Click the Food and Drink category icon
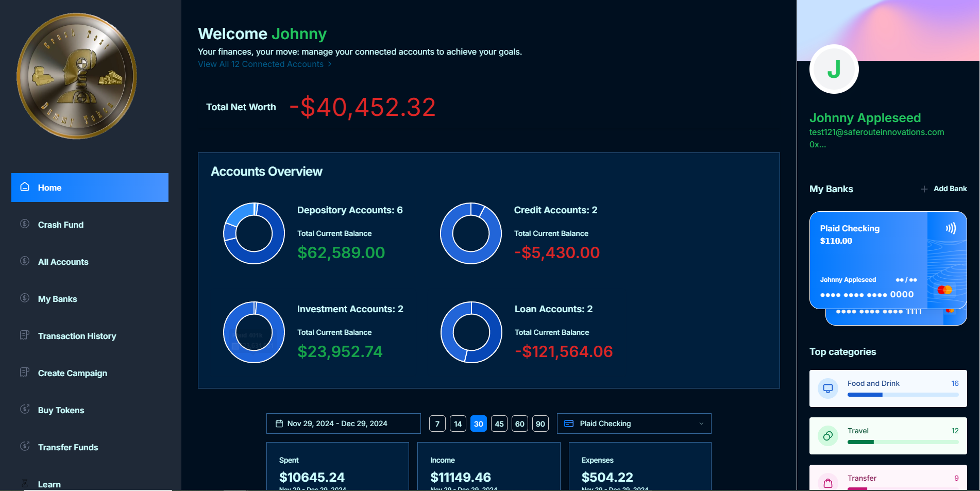This screenshot has height=491, width=980. click(x=827, y=388)
